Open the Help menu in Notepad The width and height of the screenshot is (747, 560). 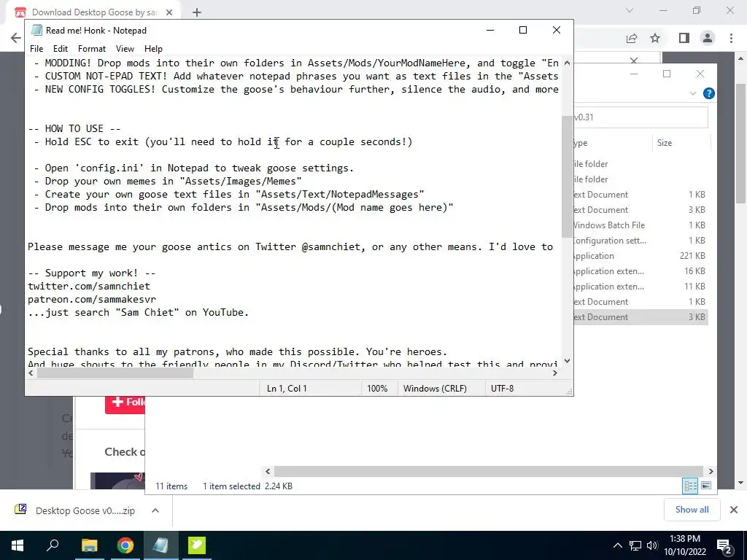pyautogui.click(x=153, y=49)
